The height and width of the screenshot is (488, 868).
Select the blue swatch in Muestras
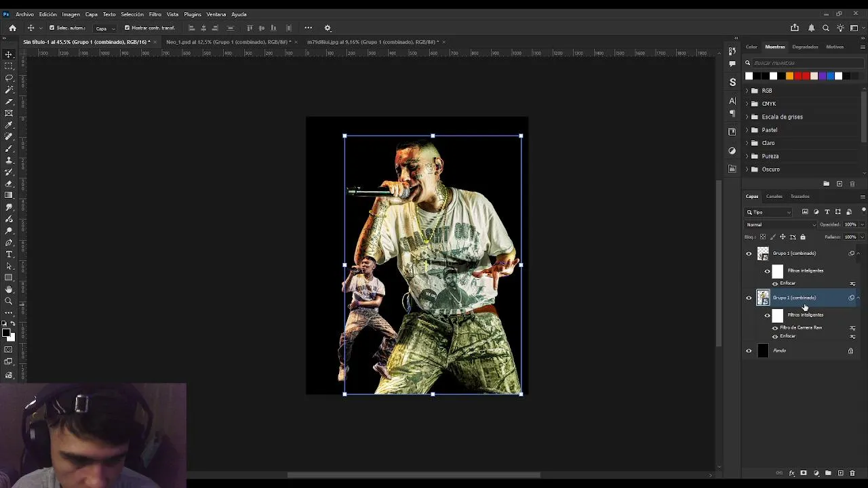(830, 76)
